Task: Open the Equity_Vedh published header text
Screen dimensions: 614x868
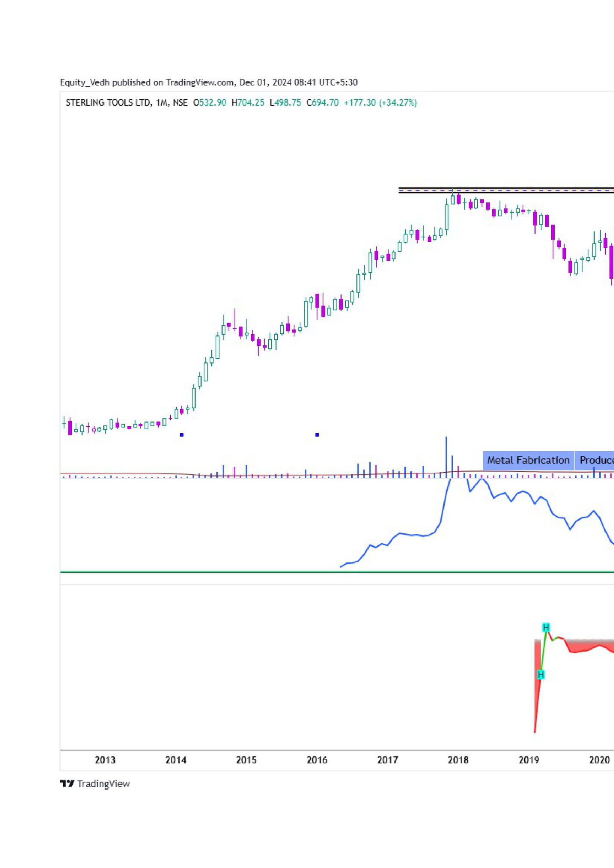Action: [209, 82]
